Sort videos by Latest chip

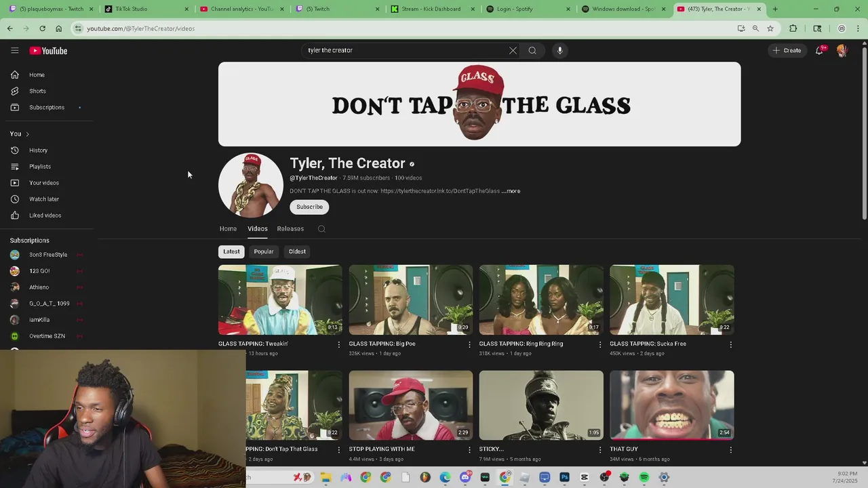231,251
